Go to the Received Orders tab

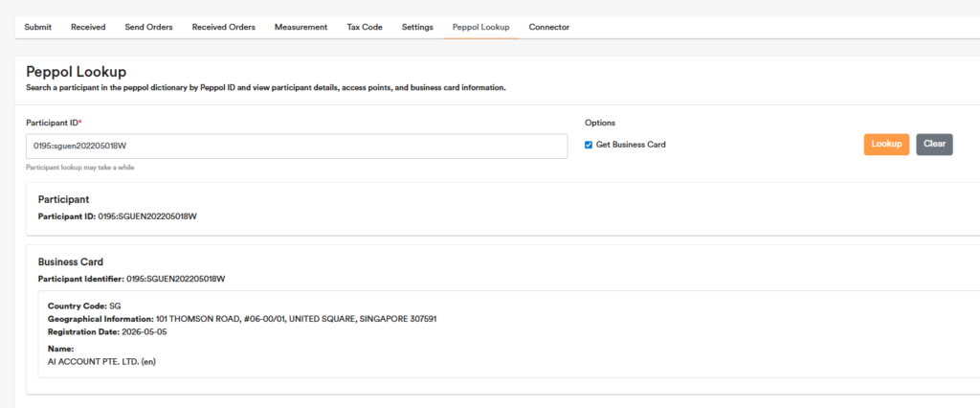pyautogui.click(x=224, y=28)
